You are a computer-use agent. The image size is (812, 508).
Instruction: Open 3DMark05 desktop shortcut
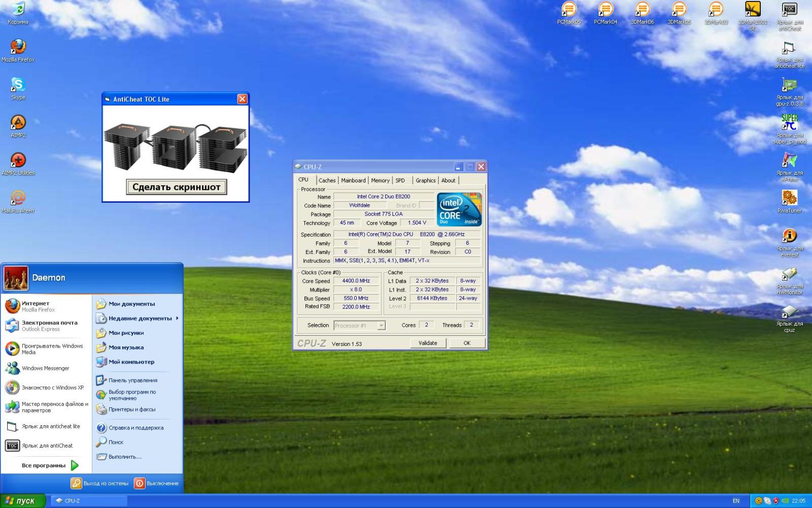tap(679, 13)
